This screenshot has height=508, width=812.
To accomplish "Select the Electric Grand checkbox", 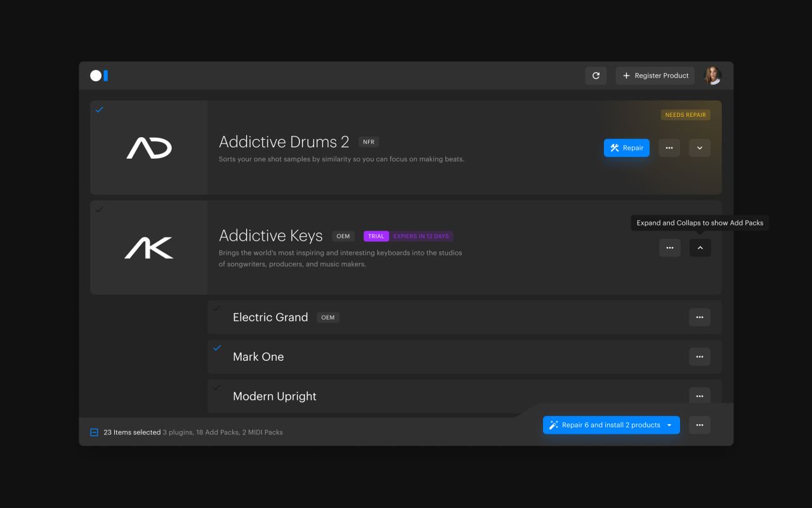I will click(217, 309).
